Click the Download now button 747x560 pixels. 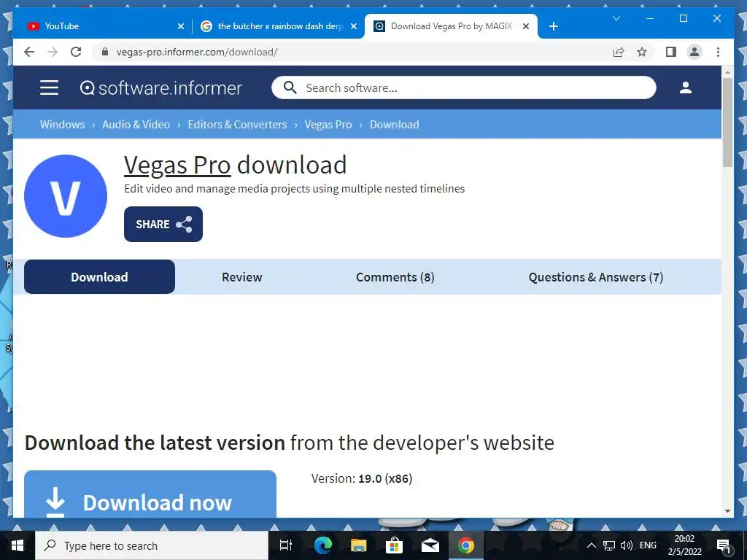150,494
